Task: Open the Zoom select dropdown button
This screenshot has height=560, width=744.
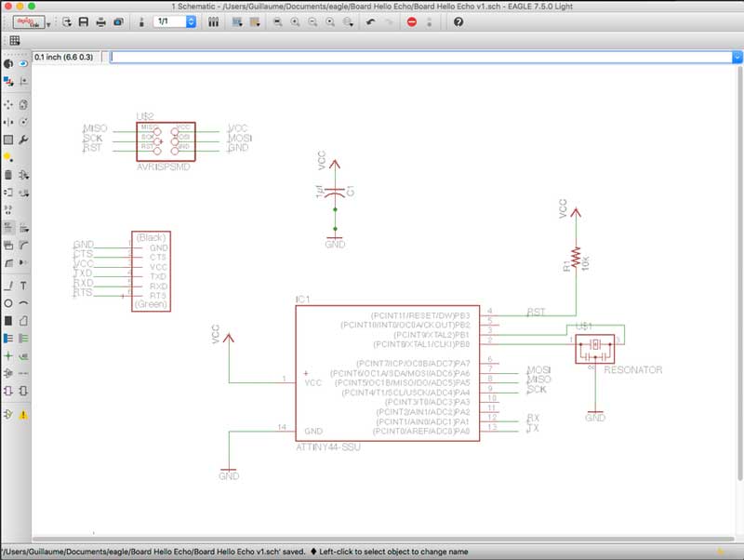Action: click(348, 21)
